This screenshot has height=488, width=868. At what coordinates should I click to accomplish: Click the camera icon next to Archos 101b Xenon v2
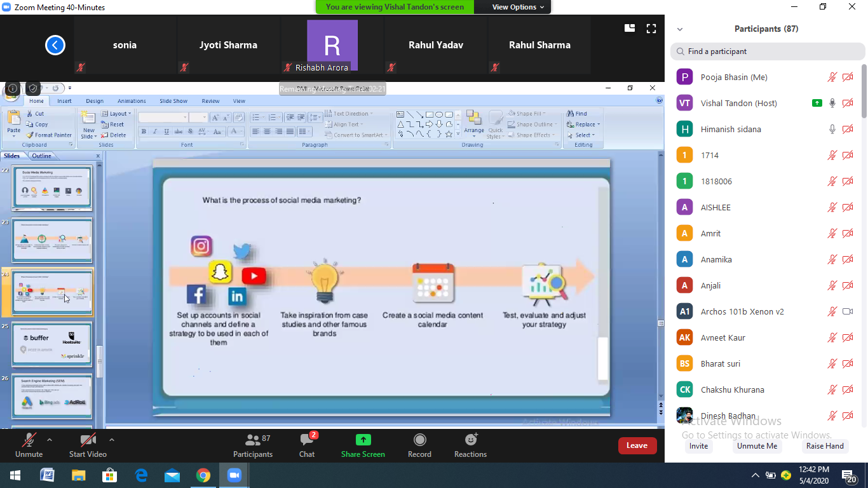tap(847, 311)
